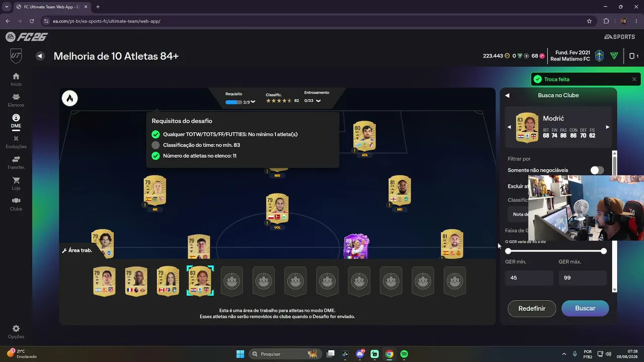
Task: Click the 79 card with France flag
Action: 136,281
